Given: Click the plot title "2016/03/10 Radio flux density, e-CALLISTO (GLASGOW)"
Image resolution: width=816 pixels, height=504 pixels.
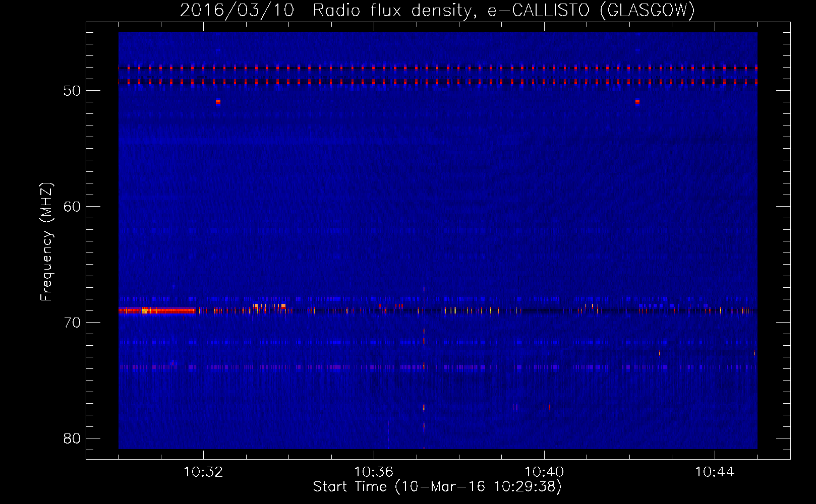Looking at the screenshot, I should point(437,10).
